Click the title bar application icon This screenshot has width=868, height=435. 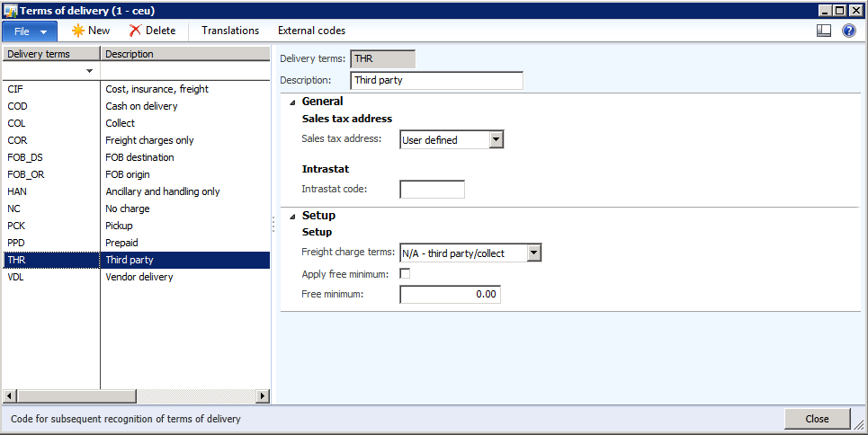pos(11,10)
